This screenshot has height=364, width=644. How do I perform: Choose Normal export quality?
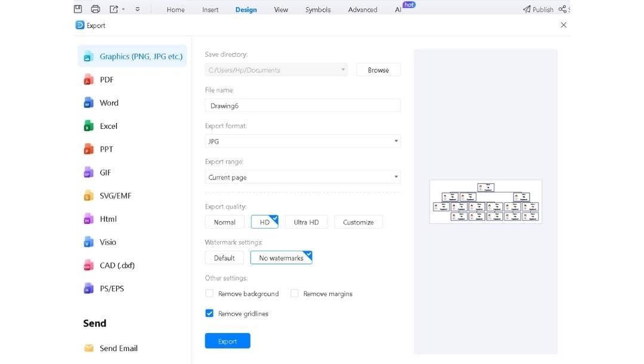pyautogui.click(x=225, y=222)
